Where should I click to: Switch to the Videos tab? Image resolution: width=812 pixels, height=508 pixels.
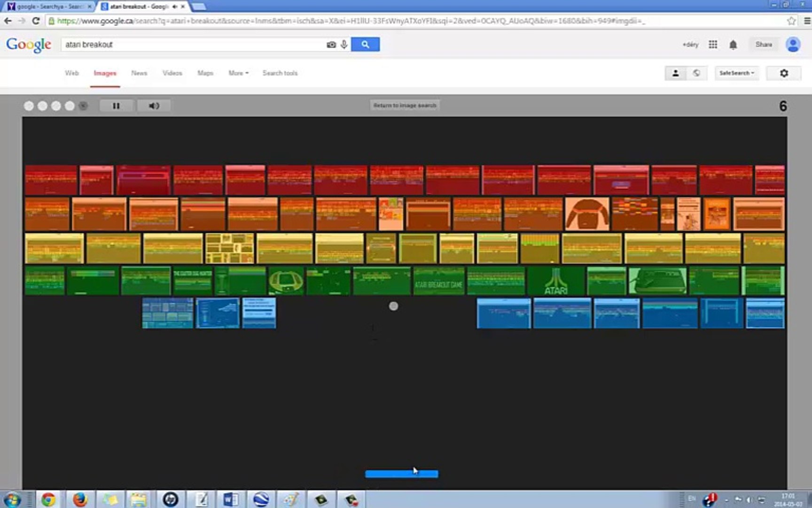pos(172,73)
